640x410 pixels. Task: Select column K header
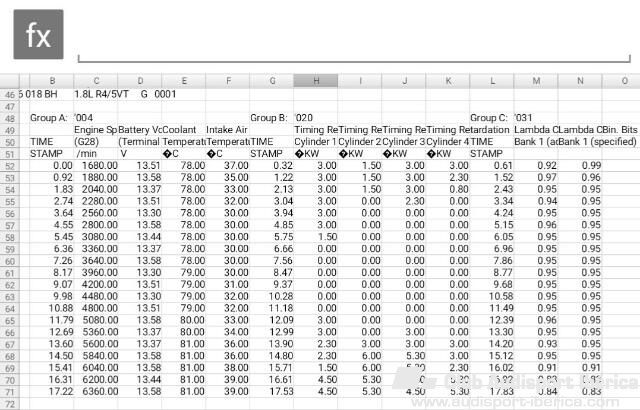(448, 80)
